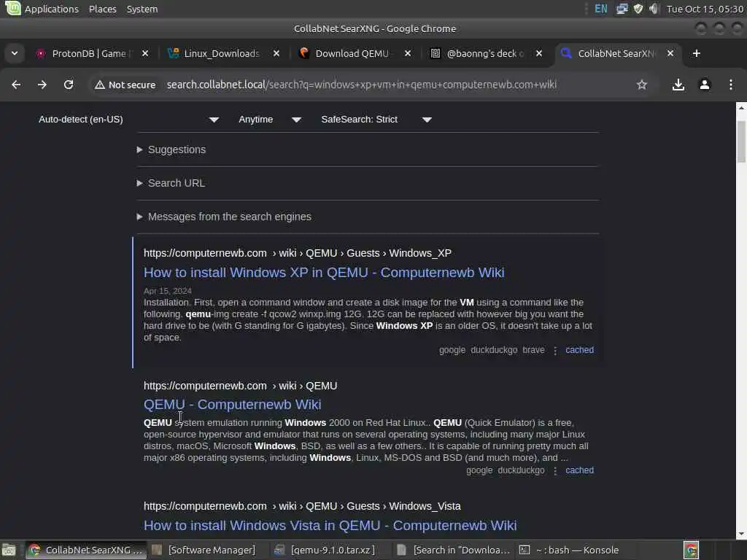Go forward with browser forward arrow

click(42, 85)
